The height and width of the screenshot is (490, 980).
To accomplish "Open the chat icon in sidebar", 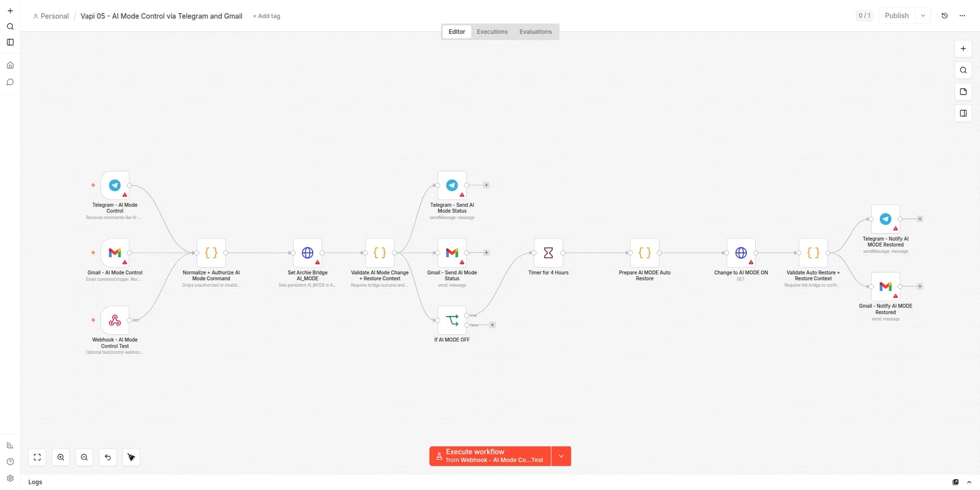I will (x=10, y=82).
